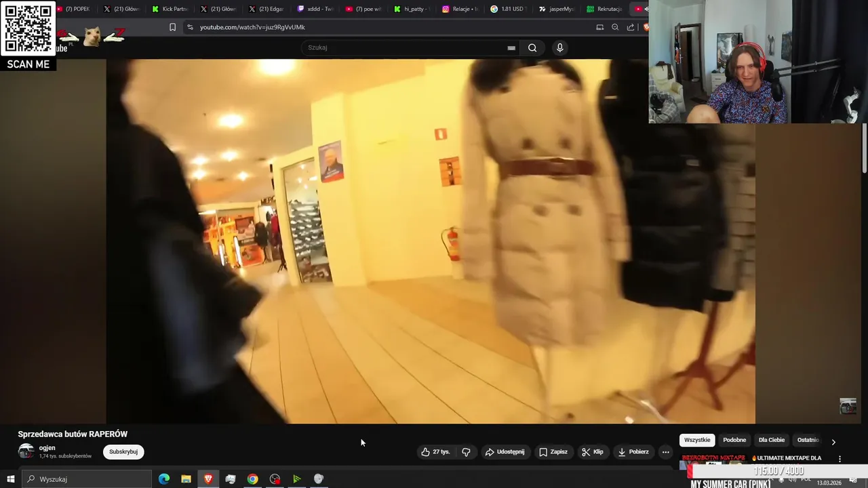Select the Wszystkie filter chip
868x488 pixels.
(697, 440)
